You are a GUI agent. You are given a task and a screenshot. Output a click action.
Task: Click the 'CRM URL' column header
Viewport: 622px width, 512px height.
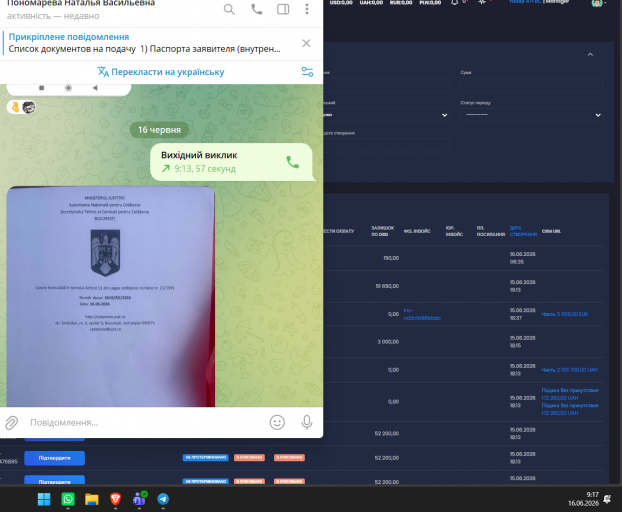551,231
